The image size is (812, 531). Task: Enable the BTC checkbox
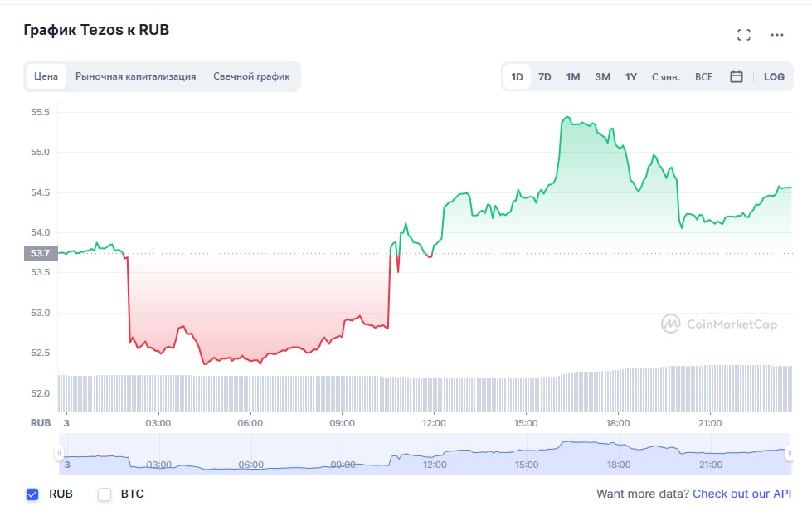click(105, 494)
